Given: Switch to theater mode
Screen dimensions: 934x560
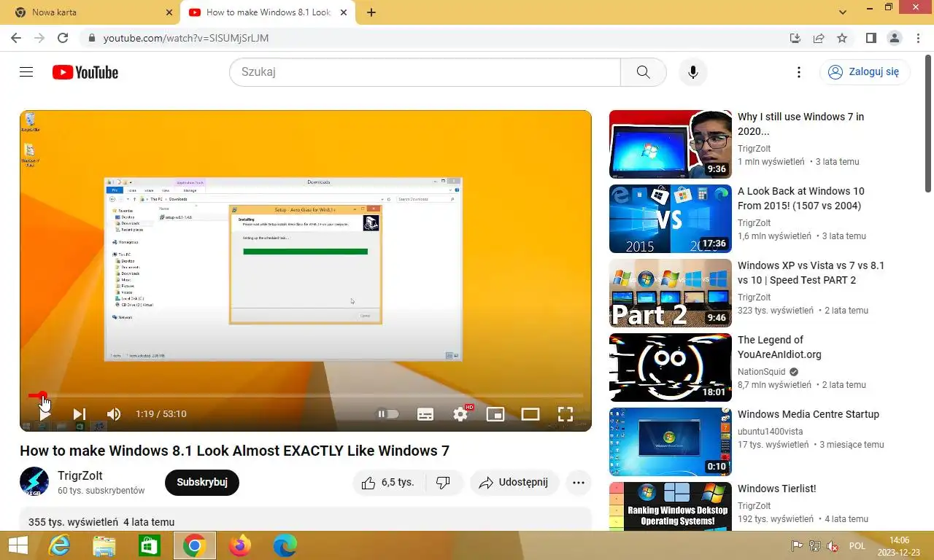Looking at the screenshot, I should 530,414.
